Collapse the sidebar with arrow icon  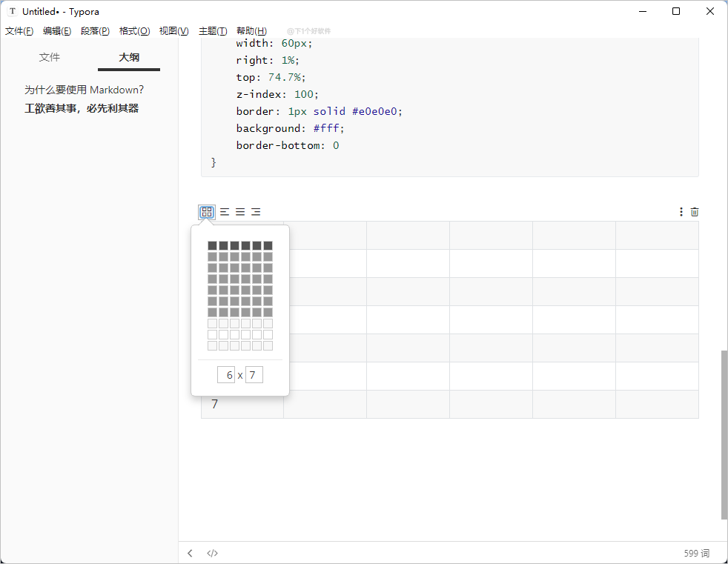191,553
